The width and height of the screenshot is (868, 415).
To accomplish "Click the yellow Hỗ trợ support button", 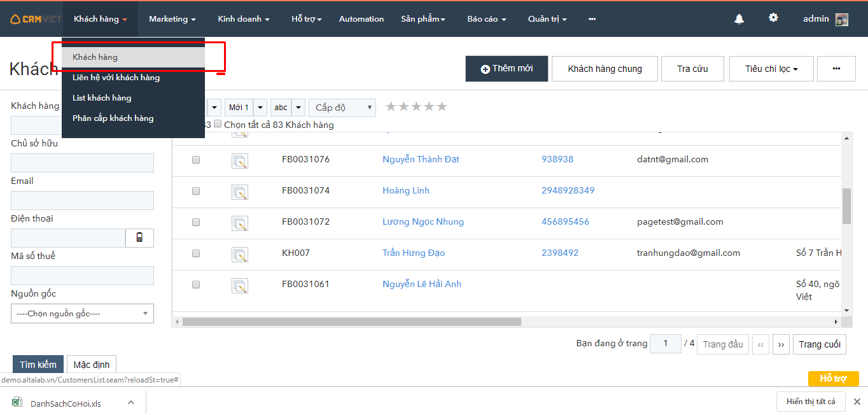I will (833, 379).
